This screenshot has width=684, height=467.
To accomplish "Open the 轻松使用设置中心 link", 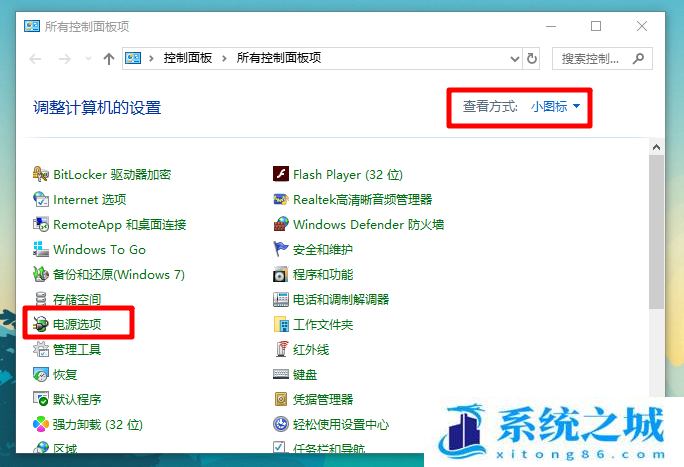I will 341,425.
